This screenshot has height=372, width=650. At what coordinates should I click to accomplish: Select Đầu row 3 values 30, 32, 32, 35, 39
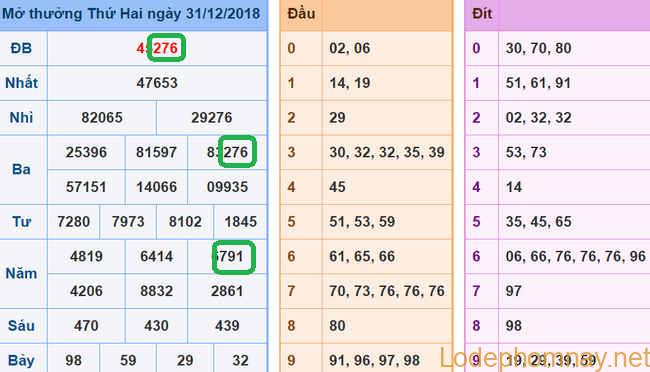coord(387,152)
